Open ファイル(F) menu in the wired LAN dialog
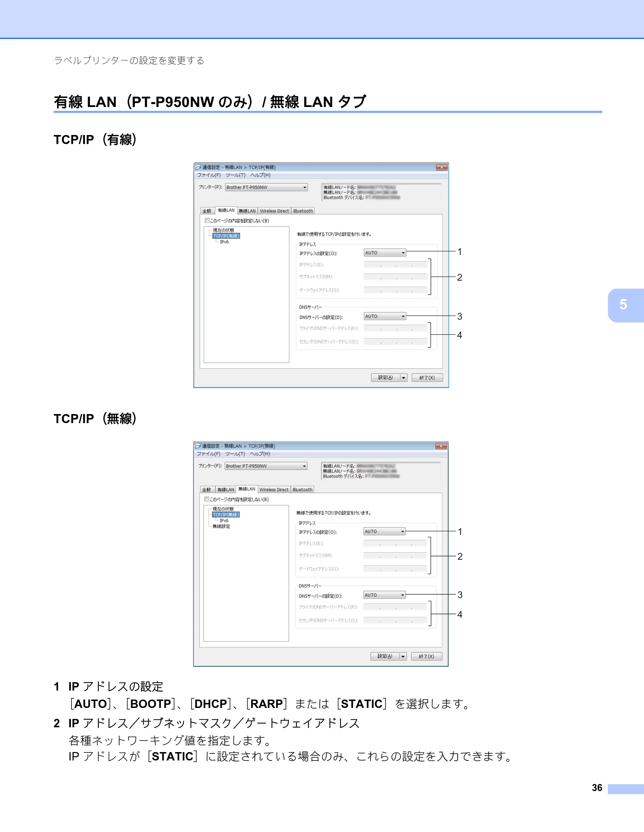Viewport: 644px width, 832px height. point(209,175)
